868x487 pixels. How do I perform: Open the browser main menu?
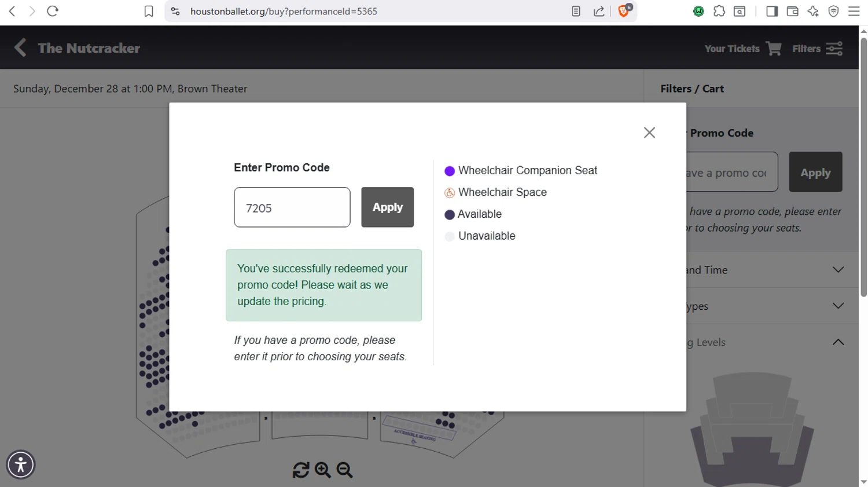[x=854, y=11]
